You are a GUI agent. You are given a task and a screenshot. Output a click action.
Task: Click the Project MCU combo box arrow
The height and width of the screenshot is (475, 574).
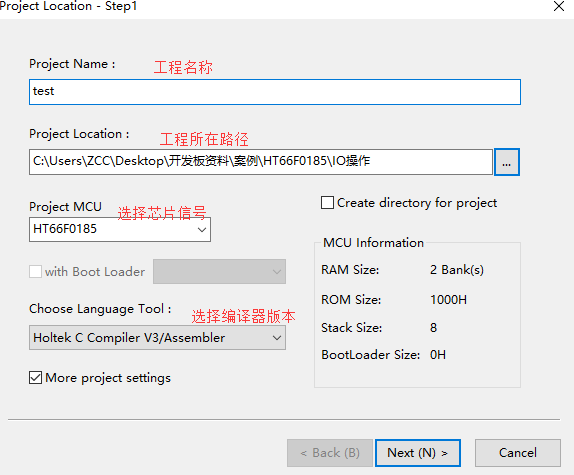[202, 229]
